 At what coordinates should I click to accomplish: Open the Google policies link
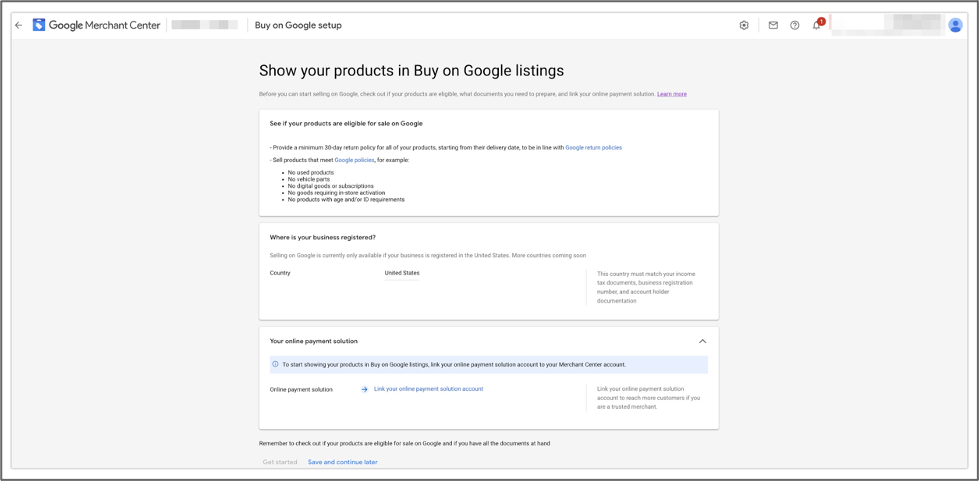click(354, 161)
